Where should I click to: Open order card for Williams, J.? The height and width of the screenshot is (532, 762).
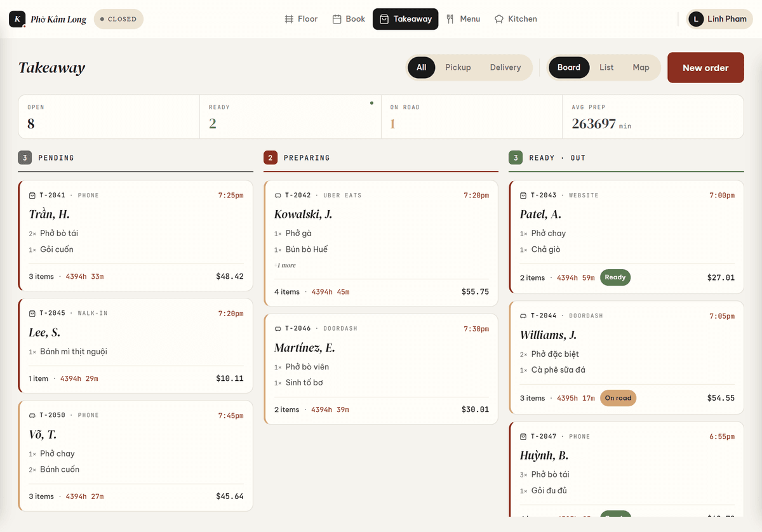click(626, 357)
